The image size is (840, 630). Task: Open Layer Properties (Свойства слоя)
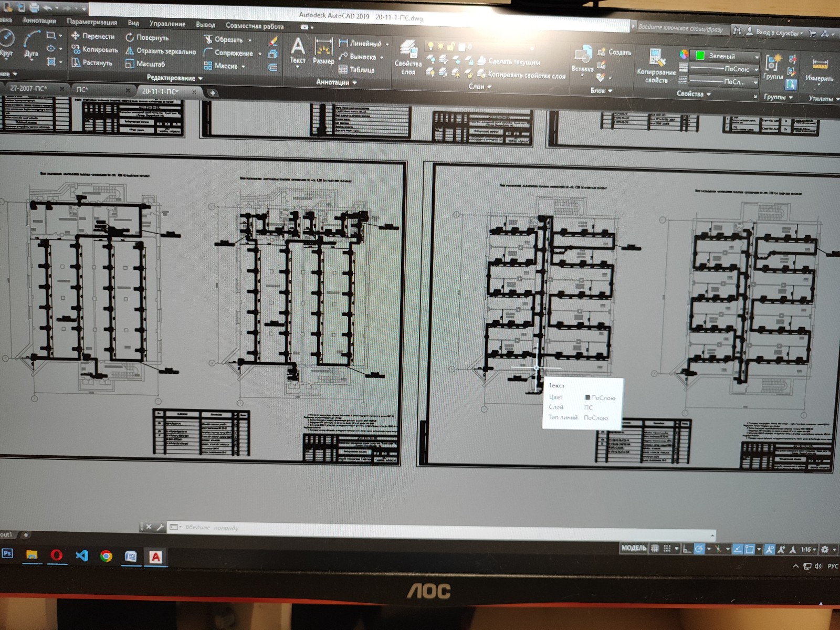pyautogui.click(x=408, y=57)
